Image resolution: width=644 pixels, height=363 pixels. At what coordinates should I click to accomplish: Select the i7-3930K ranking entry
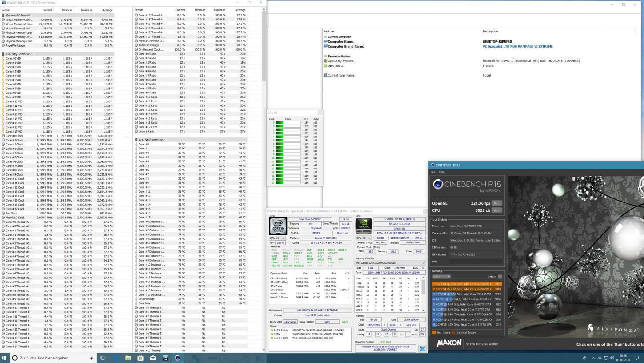(x=467, y=299)
